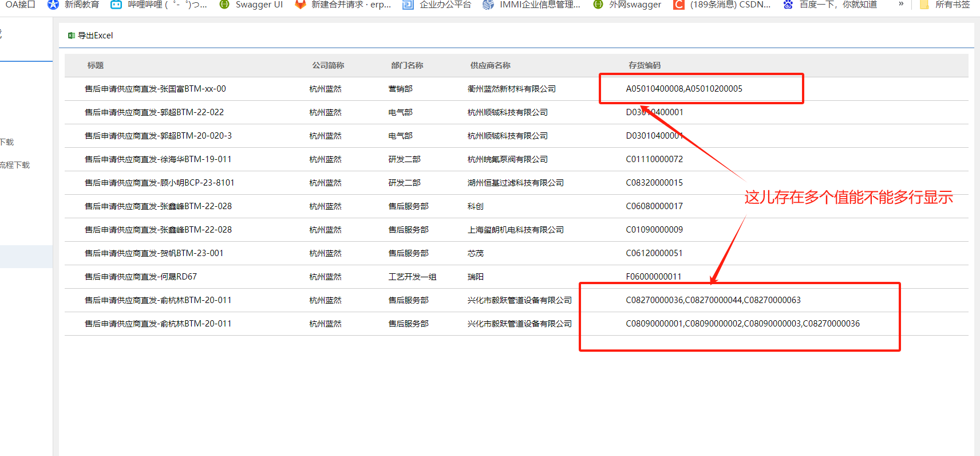Screen dimensions: 980x456
Task: Select the row titled 售后申请供应商直发-郭超BTM-20-020-3
Action: (x=516, y=136)
